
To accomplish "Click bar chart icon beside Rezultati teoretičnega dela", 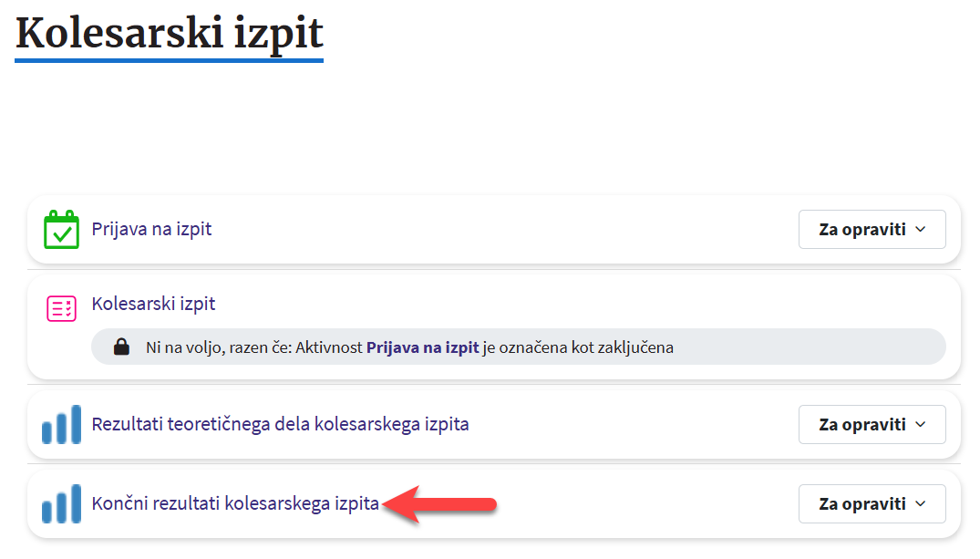I will click(x=62, y=425).
